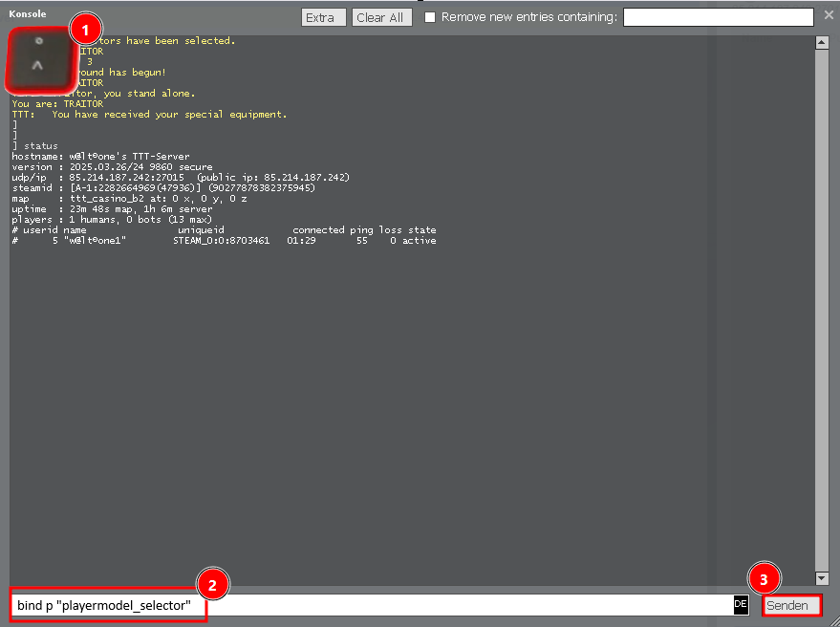Click the Konsole window title
840x627 pixels.
28,14
